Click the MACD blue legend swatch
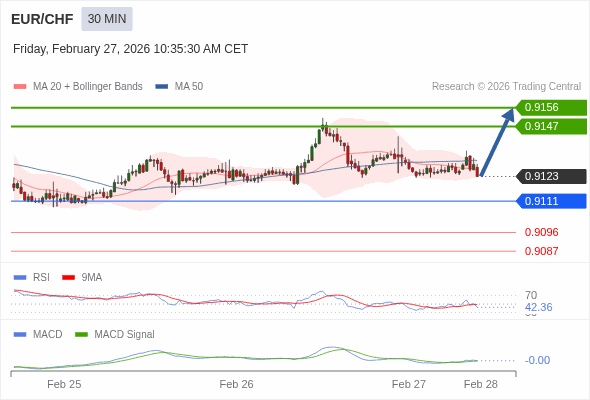 click(x=20, y=335)
